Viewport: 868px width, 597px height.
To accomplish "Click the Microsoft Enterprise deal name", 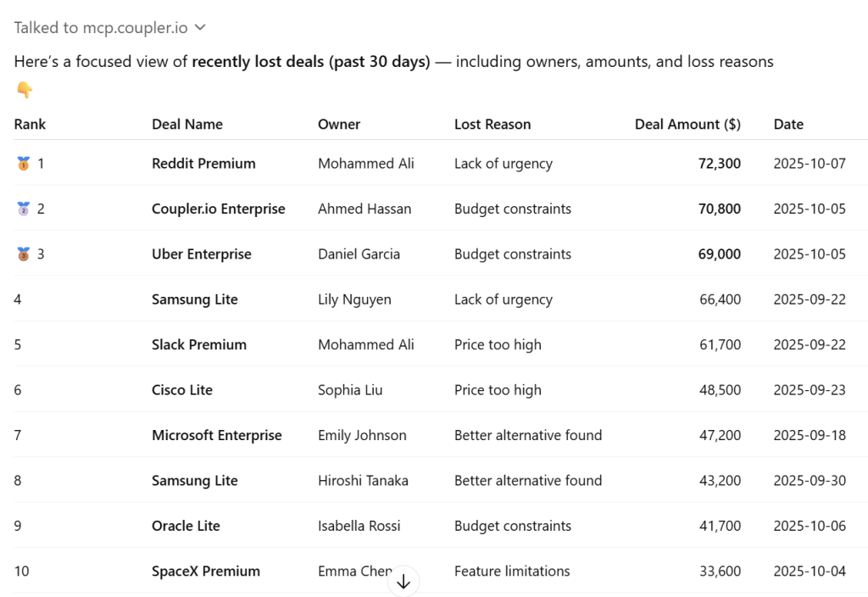I will pyautogui.click(x=217, y=436).
